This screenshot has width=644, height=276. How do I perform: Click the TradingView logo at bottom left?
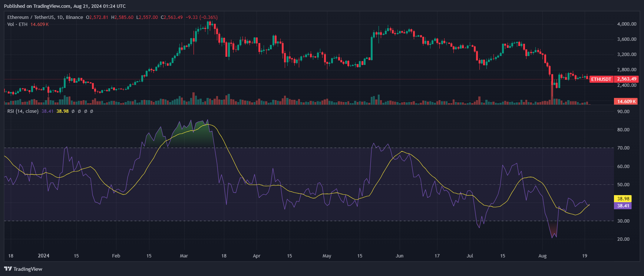[23, 269]
